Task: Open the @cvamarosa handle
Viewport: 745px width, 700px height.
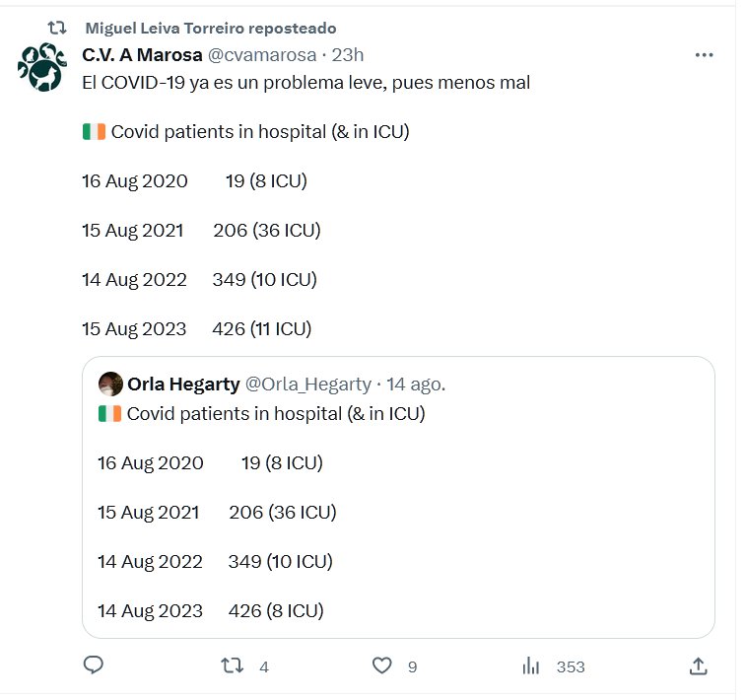Action: click(x=263, y=55)
